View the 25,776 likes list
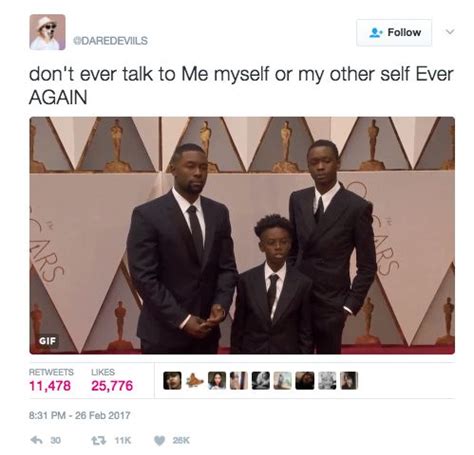The width and height of the screenshot is (474, 455). [112, 386]
